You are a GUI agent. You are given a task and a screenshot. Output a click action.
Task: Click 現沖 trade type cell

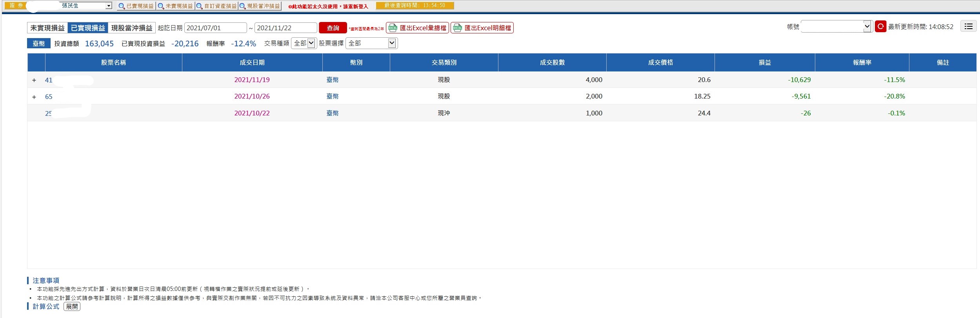444,113
